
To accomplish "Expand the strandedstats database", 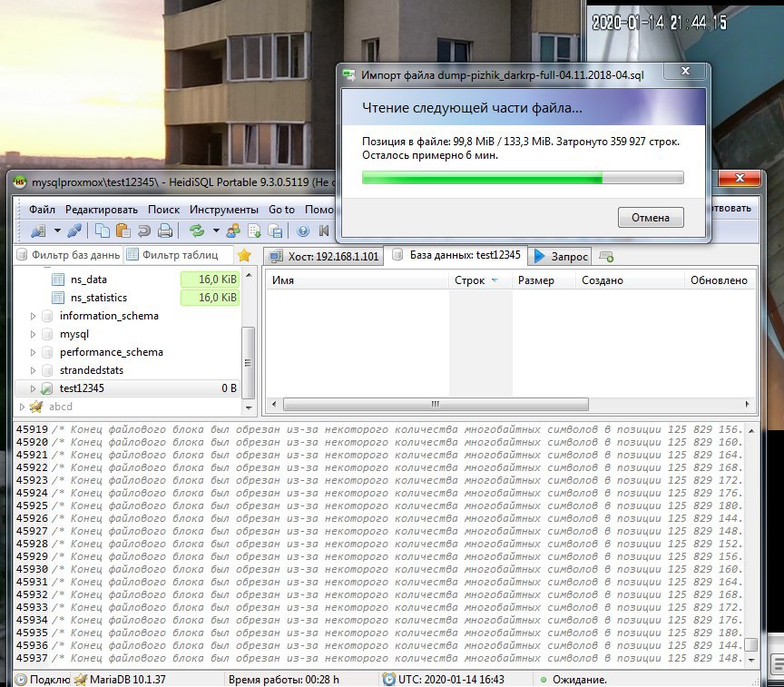I will (x=33, y=370).
